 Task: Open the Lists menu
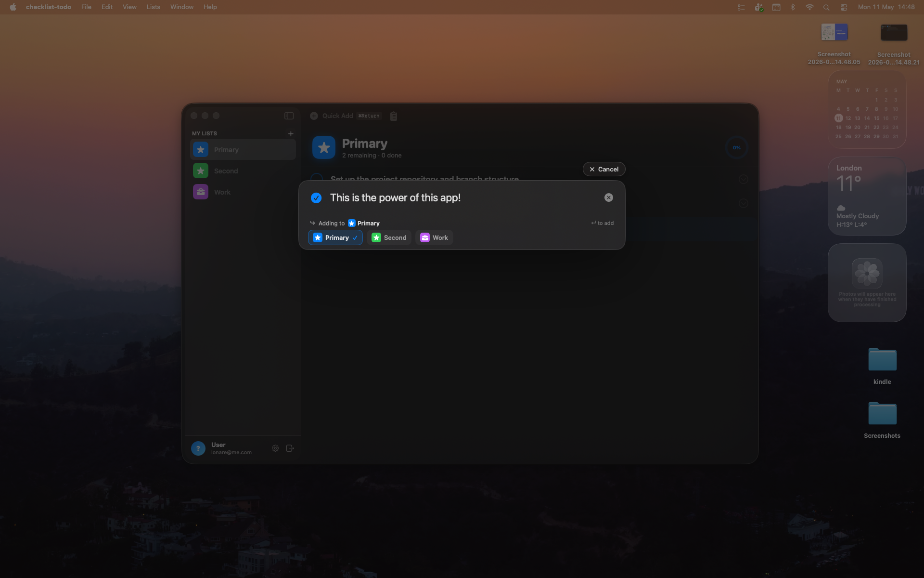point(154,7)
